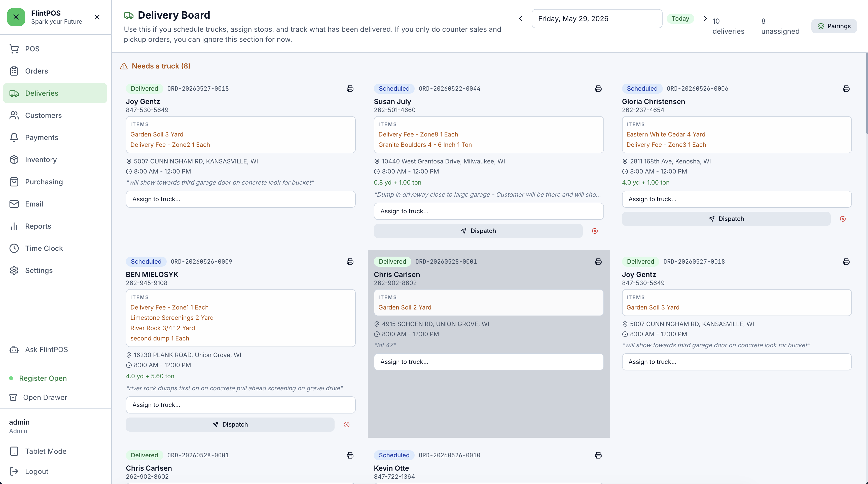
Task: Click Limestone Screenings 2 Yard item
Action: click(x=172, y=318)
